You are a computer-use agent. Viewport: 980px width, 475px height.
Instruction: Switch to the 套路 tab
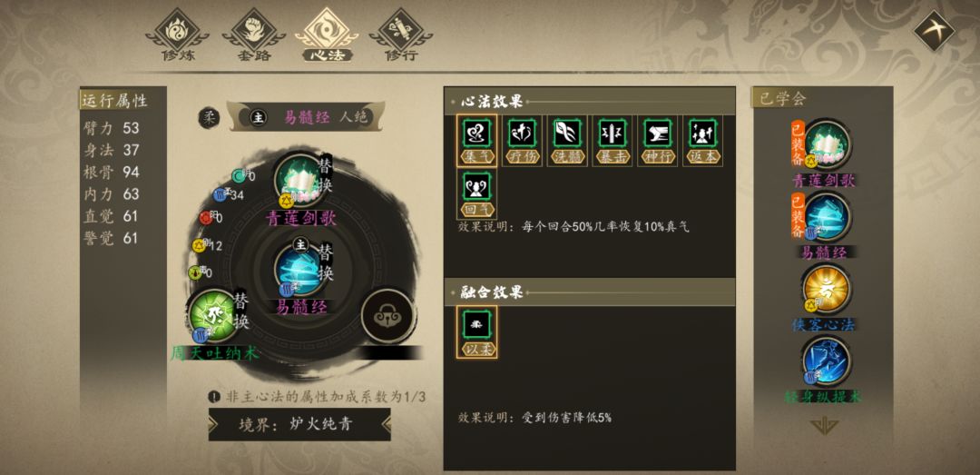pos(253,35)
